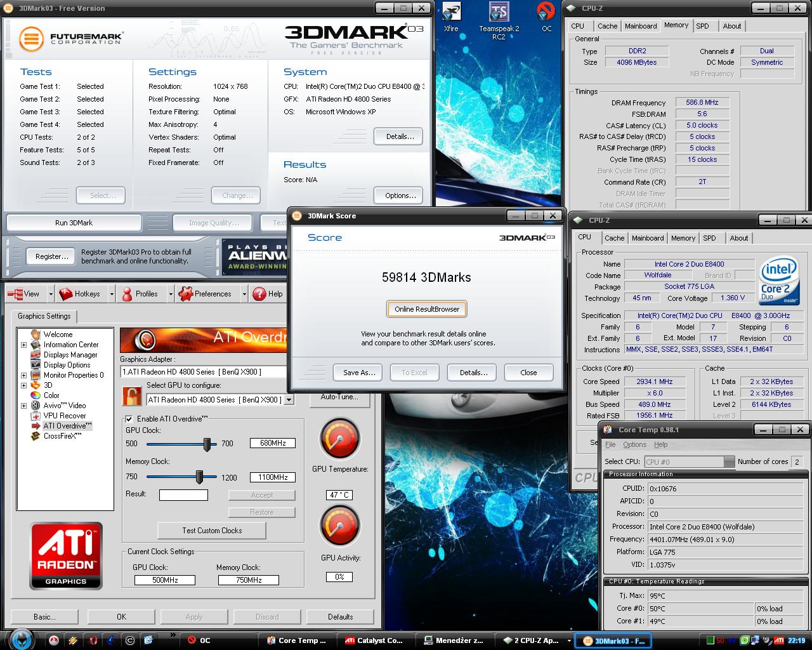Viewport: 812px width, 650px height.
Task: Click the system Details button in 3DMark03
Action: pyautogui.click(x=400, y=136)
